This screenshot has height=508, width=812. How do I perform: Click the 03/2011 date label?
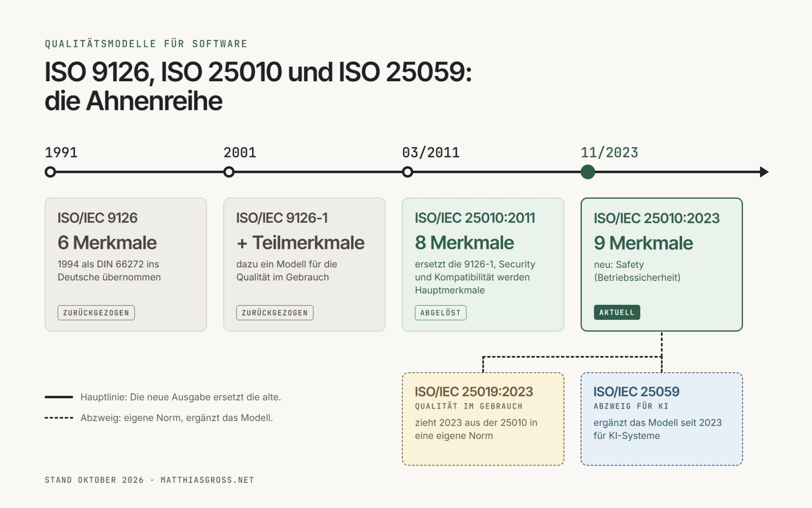pyautogui.click(x=431, y=153)
